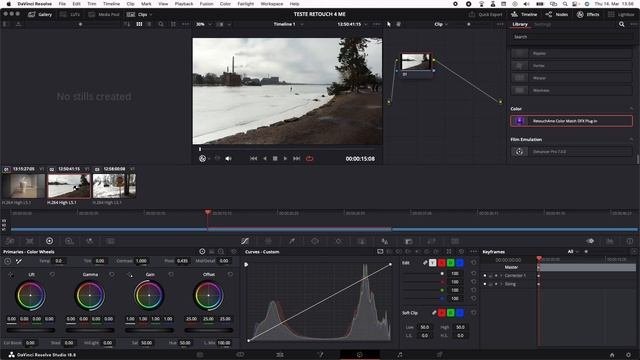Open the LUTs panel
Screen dimensions: 640x360
pyautogui.click(x=70, y=14)
